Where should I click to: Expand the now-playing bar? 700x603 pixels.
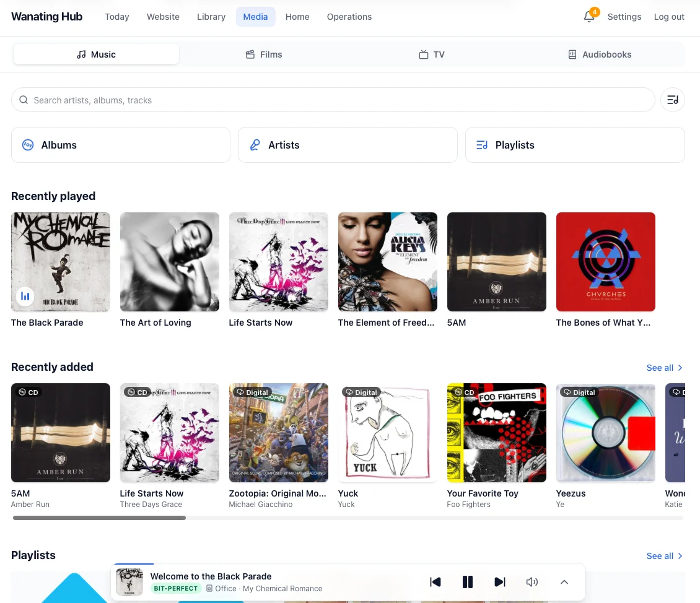(x=564, y=582)
